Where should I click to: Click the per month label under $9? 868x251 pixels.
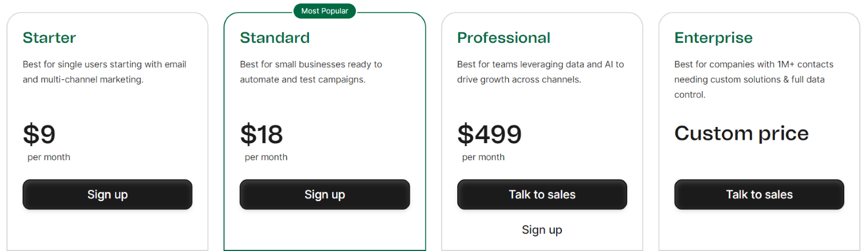coord(49,157)
